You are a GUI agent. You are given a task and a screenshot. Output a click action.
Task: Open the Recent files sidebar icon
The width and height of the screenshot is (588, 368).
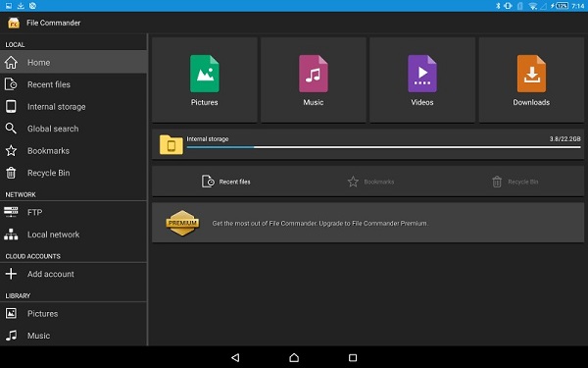pos(11,84)
